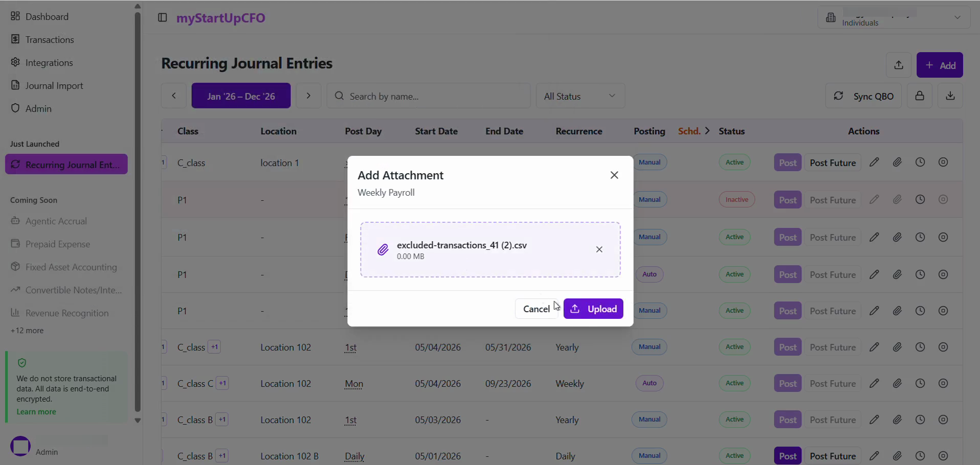Click shield icon in security notice
The image size is (980, 465).
[21, 363]
